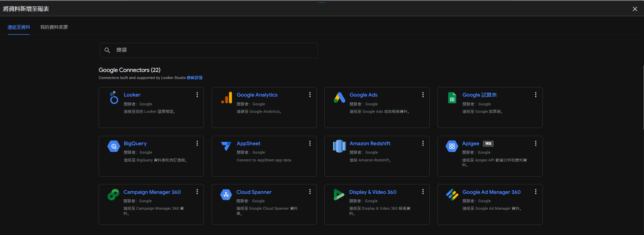Click the AppSheet logo icon
Viewport: 644px width, 235px height.
(226, 146)
